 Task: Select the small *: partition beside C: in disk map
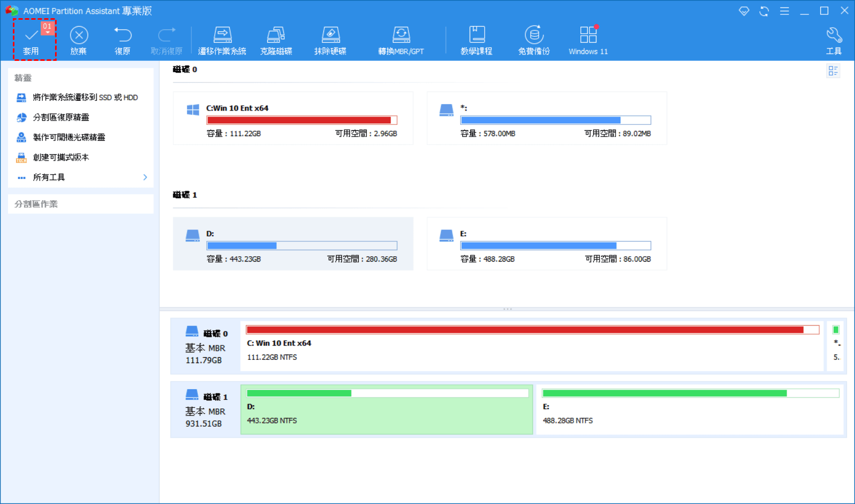(x=836, y=346)
